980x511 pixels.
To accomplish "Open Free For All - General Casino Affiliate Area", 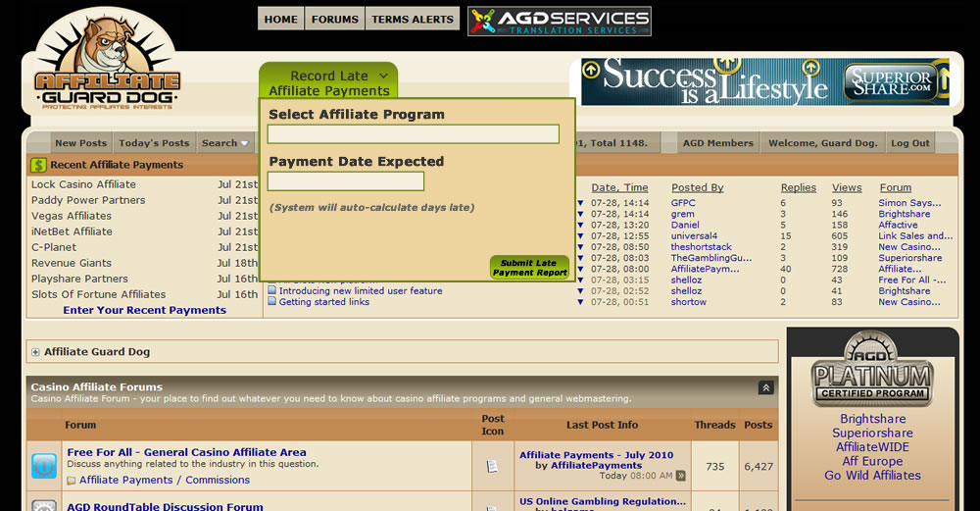I will (187, 452).
